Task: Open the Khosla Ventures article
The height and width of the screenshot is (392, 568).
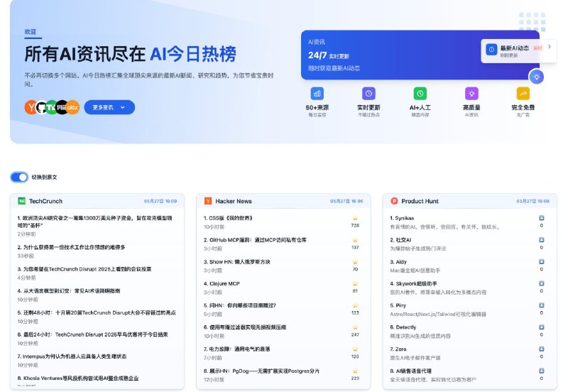Action: pos(78,378)
